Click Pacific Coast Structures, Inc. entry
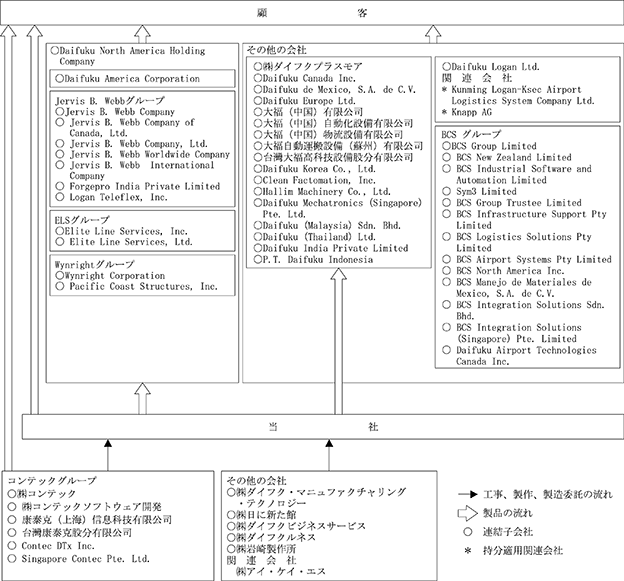Viewport: 624px width, 581px height. [x=136, y=286]
